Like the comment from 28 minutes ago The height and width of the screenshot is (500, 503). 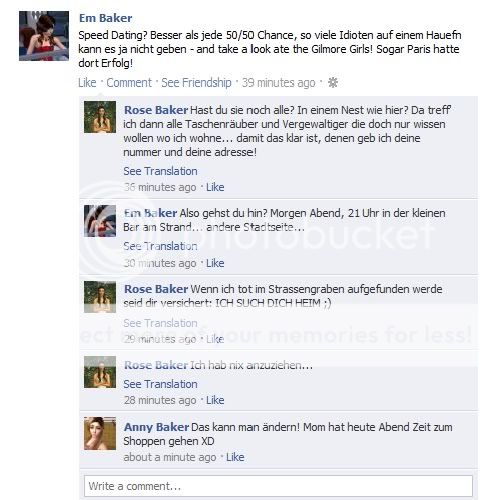(x=215, y=400)
